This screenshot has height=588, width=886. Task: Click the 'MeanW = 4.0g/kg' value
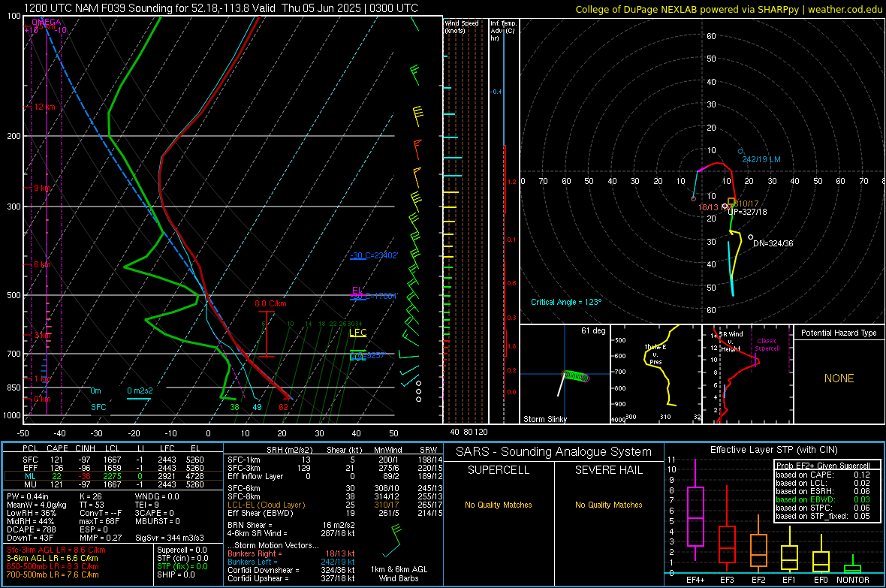(x=37, y=505)
